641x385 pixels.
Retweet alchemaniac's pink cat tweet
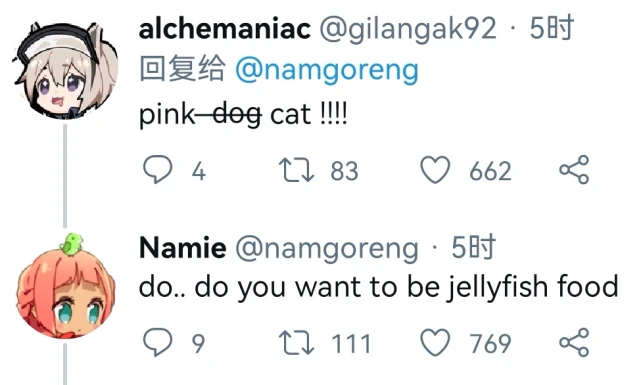296,170
